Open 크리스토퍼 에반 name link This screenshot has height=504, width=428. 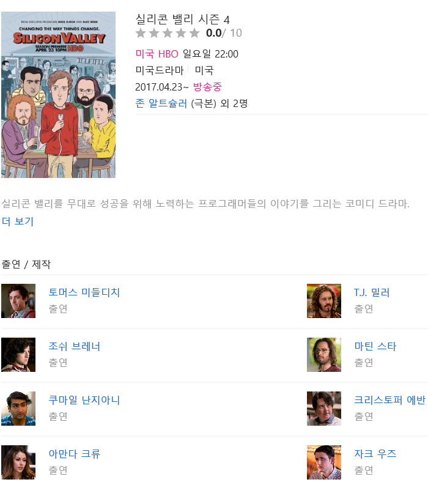pos(389,400)
